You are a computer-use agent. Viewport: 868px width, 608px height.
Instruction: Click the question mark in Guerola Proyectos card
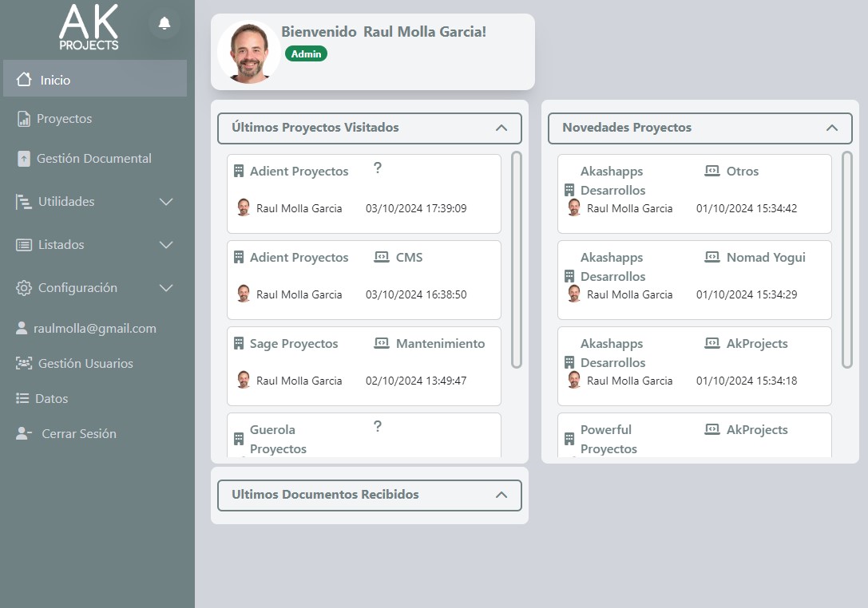click(x=378, y=426)
